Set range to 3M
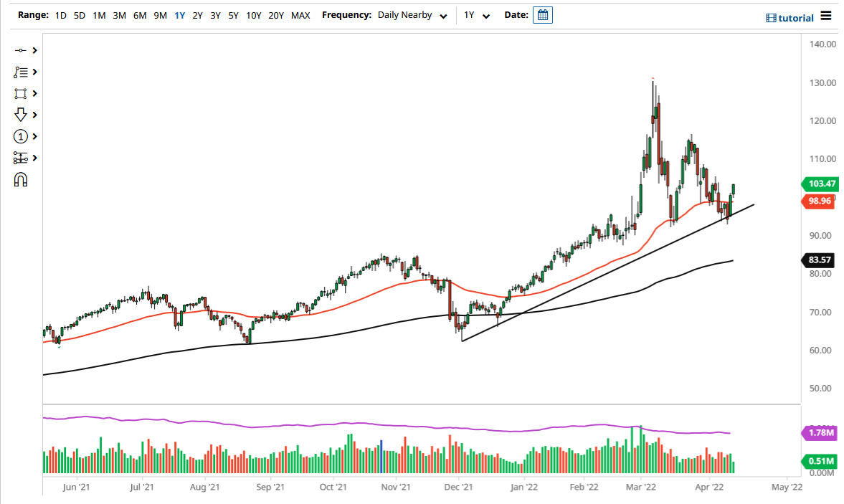Screen dimensions: 844x504 (120, 16)
